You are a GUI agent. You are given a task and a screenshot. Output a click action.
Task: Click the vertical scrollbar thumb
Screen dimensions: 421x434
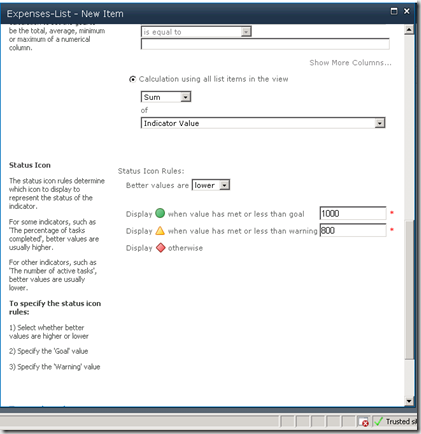409,289
